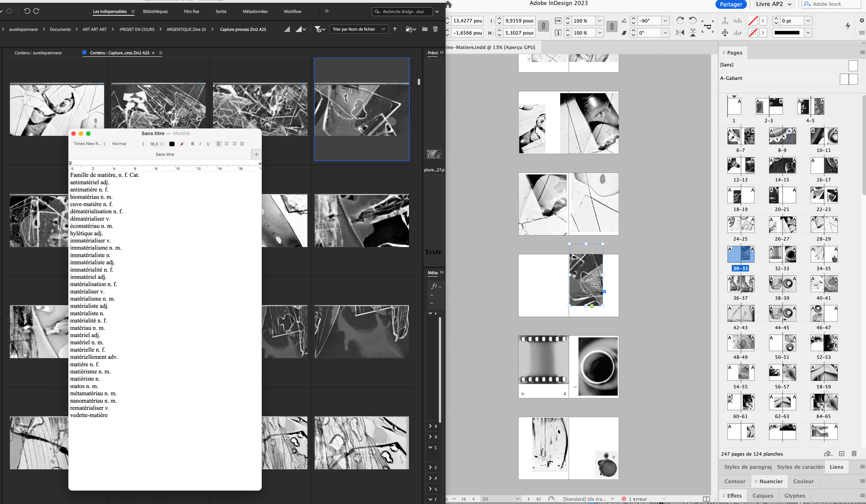Toggle underline formatting in TextEdit

pos(208,144)
